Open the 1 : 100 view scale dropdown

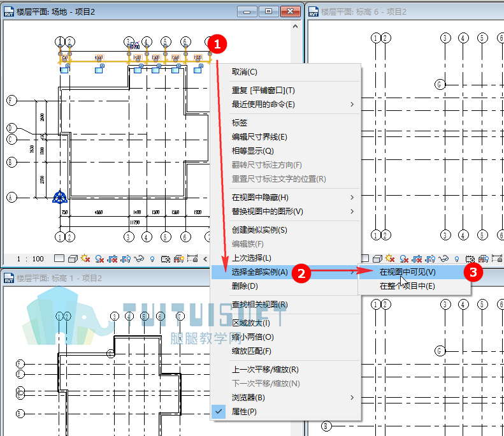pyautogui.click(x=30, y=259)
